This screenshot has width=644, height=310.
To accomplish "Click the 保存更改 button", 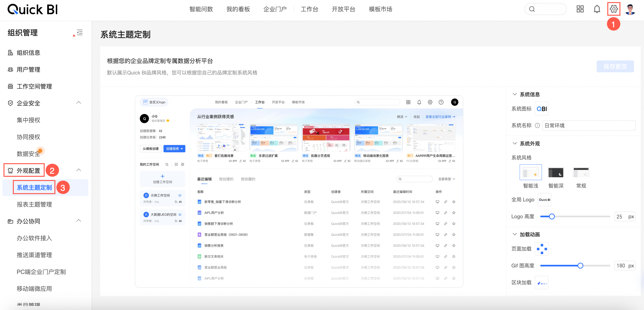I will point(615,66).
